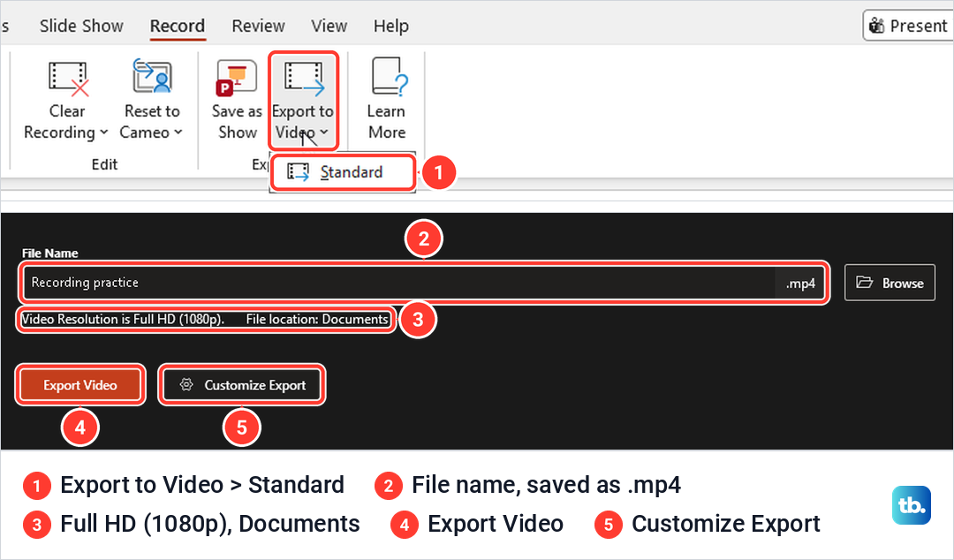Click the Customize Export button
The width and height of the screenshot is (954, 560).
pyautogui.click(x=242, y=385)
